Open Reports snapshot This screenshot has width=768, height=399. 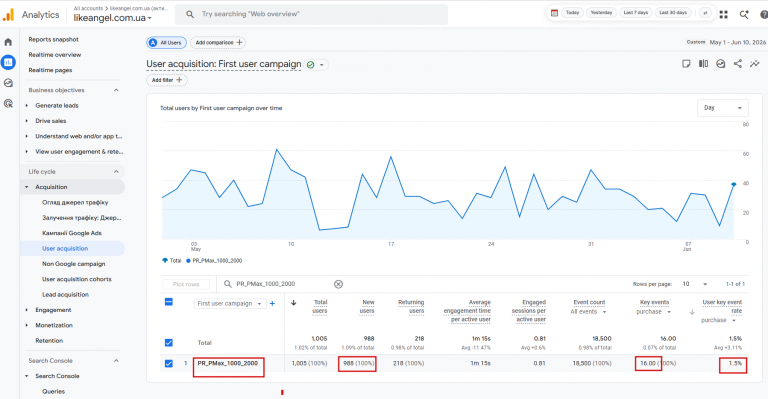point(53,40)
